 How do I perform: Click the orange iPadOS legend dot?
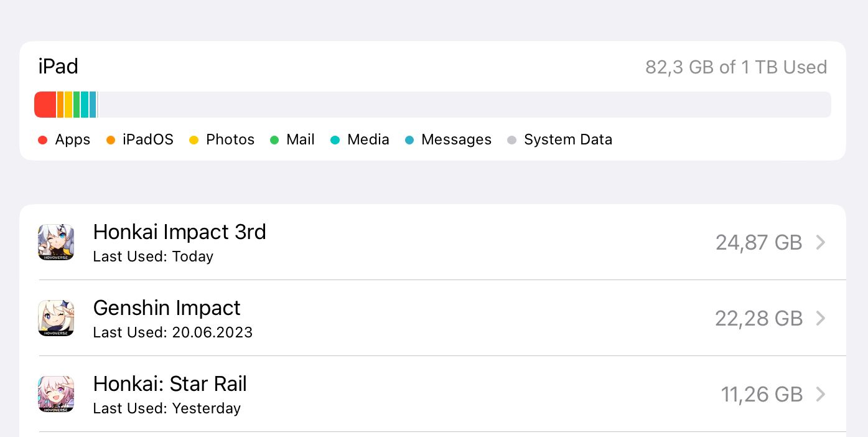(x=111, y=140)
